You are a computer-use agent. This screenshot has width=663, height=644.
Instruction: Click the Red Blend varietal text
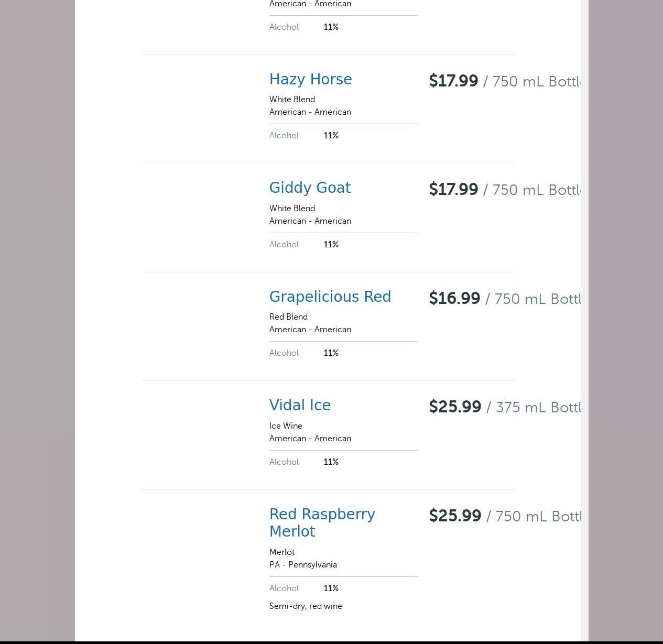[288, 317]
